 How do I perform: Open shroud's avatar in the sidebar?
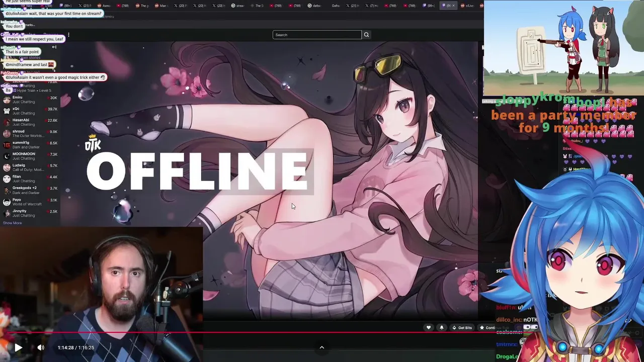point(7,134)
